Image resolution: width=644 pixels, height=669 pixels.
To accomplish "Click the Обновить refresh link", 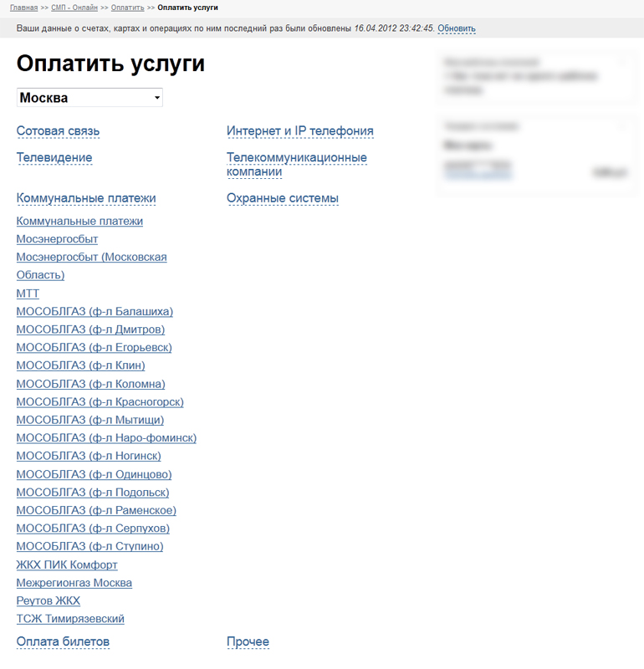I will (x=457, y=28).
